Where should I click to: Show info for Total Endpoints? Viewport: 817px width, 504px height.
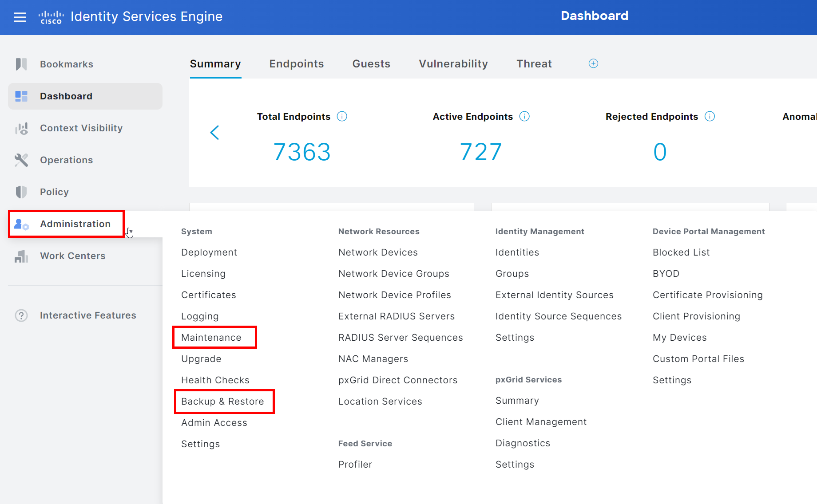[342, 116]
